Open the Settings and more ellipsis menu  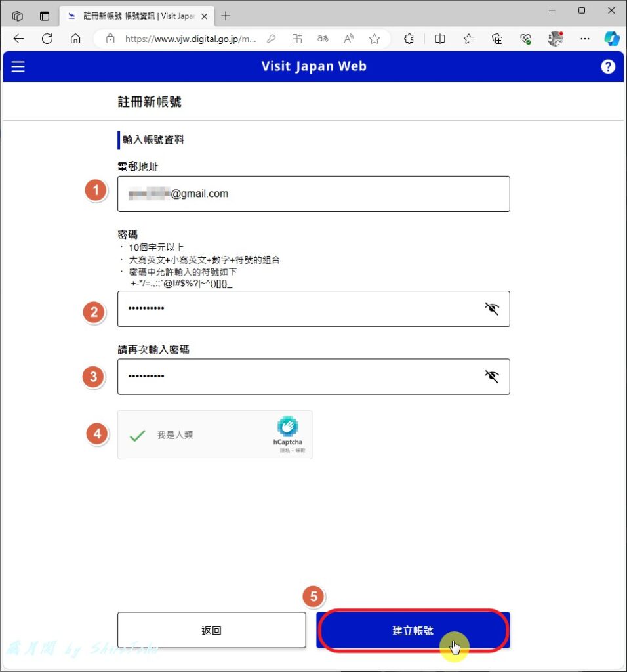coord(585,39)
